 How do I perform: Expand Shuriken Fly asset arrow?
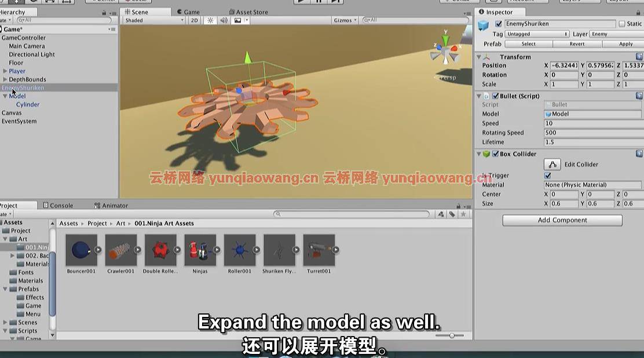click(296, 250)
